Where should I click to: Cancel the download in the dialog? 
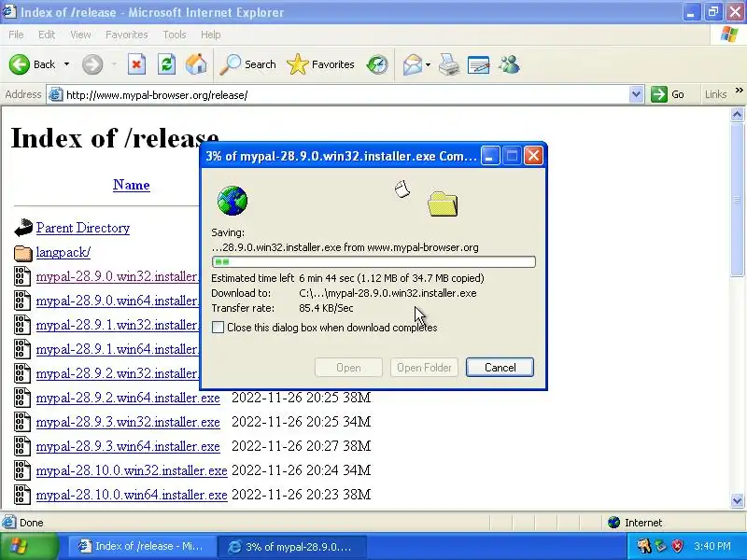pos(500,367)
